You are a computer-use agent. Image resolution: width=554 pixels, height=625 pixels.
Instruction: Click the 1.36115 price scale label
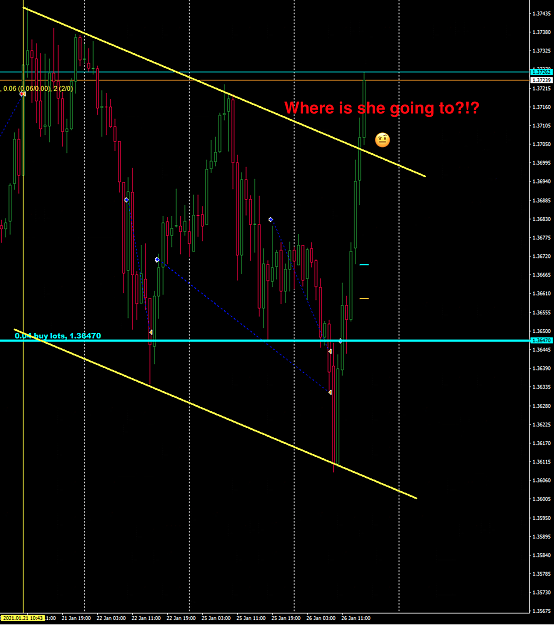(x=541, y=462)
